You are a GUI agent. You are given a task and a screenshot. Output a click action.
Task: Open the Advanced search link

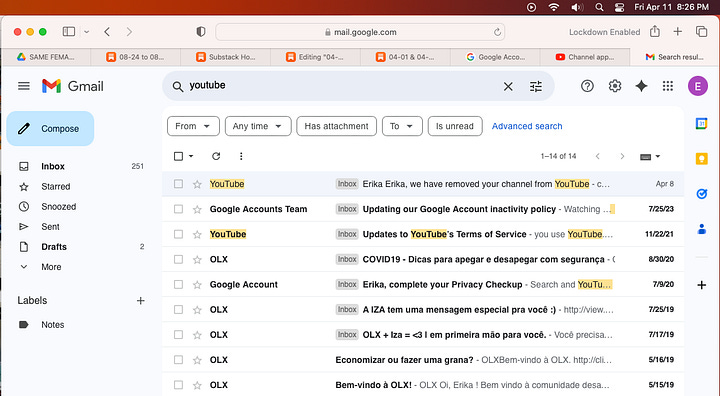527,126
